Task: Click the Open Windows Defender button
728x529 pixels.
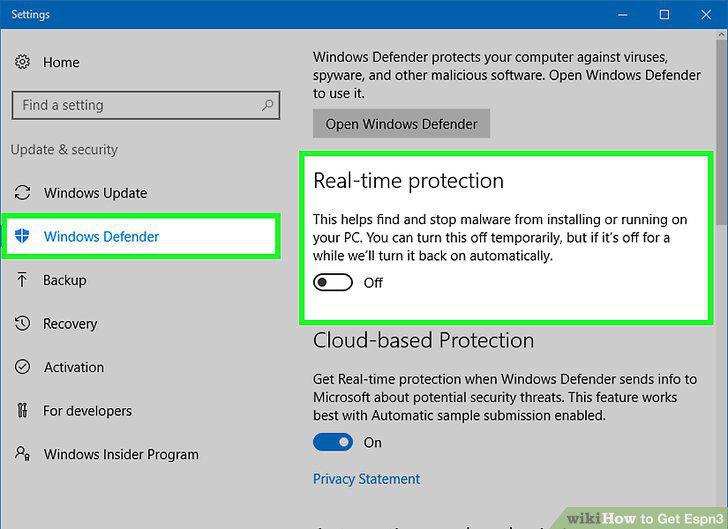Action: pyautogui.click(x=401, y=124)
